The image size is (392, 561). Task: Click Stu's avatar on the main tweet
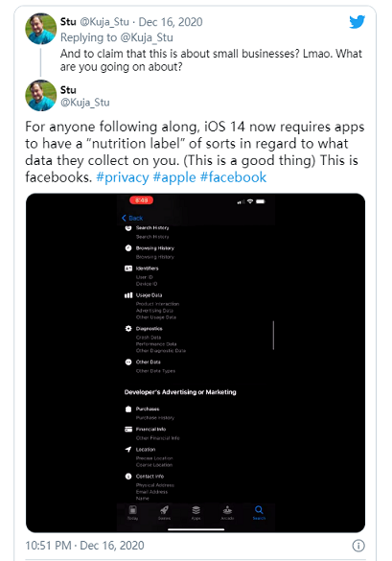(41, 96)
